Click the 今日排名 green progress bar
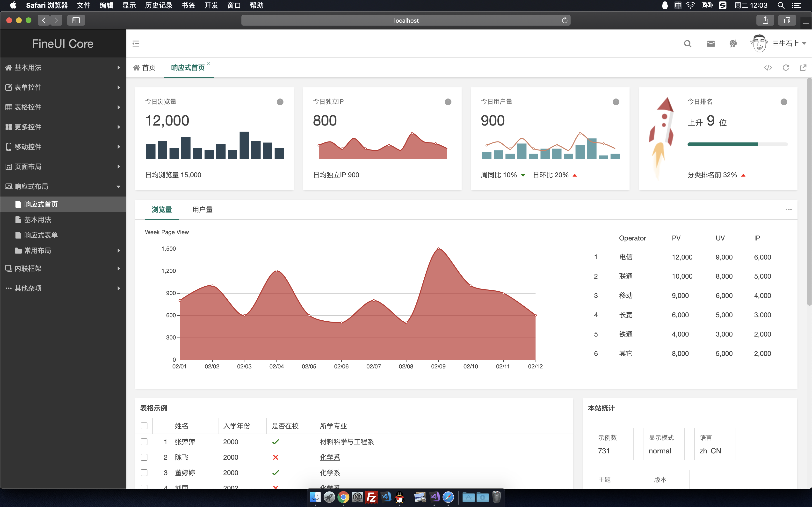 pos(722,145)
